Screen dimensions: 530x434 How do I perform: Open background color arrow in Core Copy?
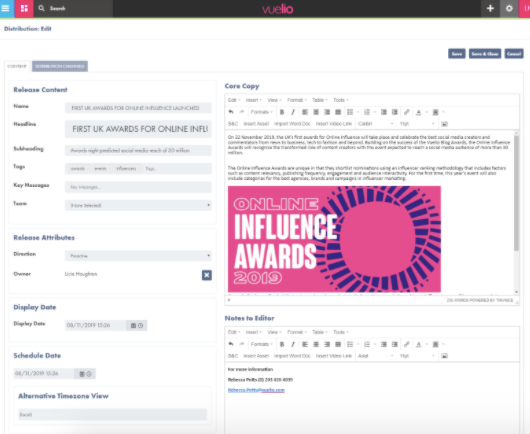[x=443, y=112]
